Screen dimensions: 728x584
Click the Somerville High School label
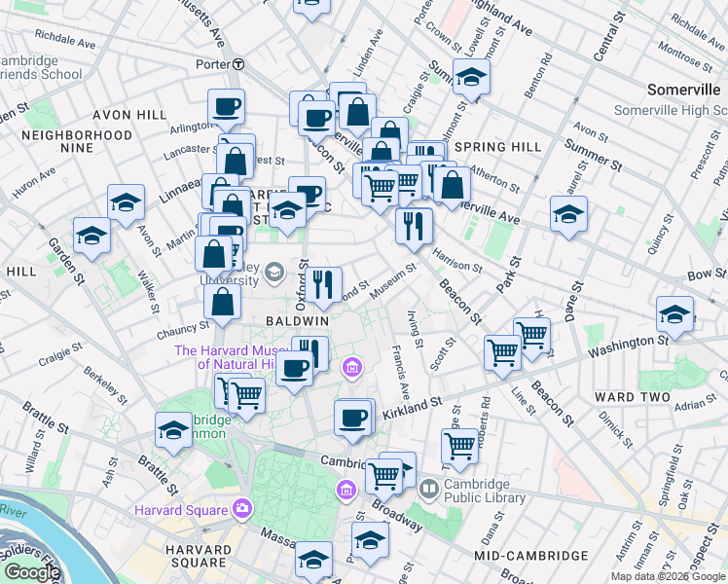pos(671,110)
